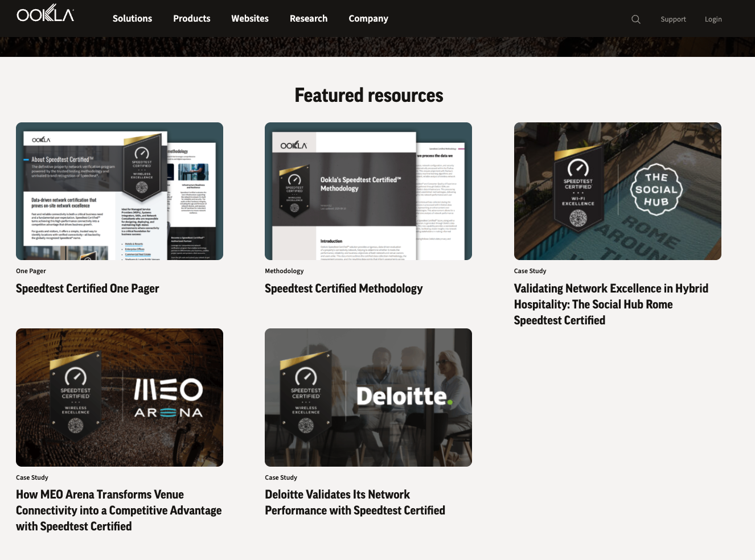This screenshot has width=755, height=560.
Task: Click the Case Study label above the MEO Arena title
Action: click(32, 477)
